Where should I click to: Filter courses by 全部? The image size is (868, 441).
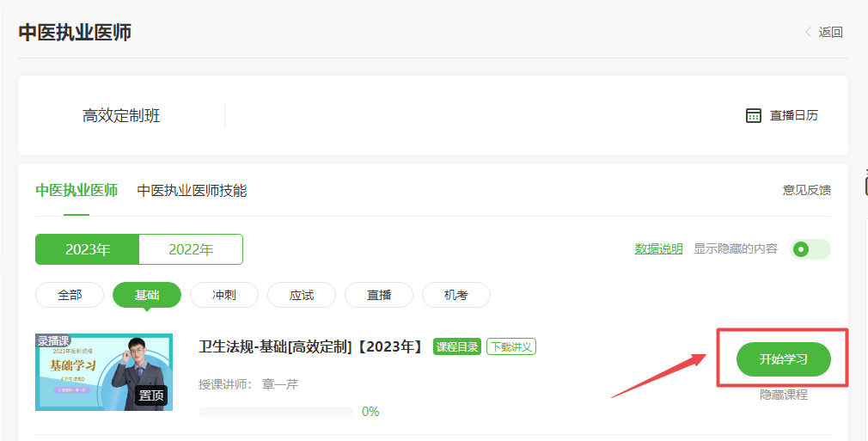click(70, 295)
